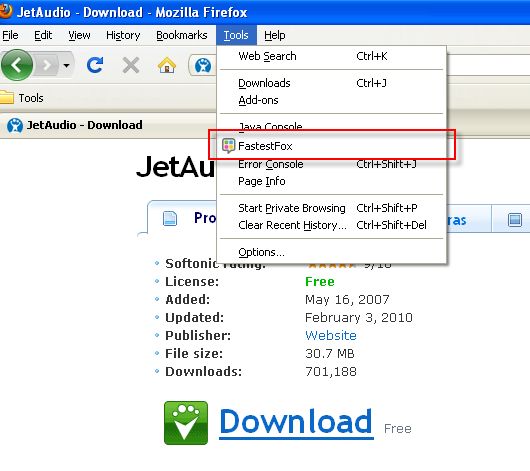Open the File menu
Image resolution: width=530 pixels, height=471 pixels.
click(x=10, y=35)
